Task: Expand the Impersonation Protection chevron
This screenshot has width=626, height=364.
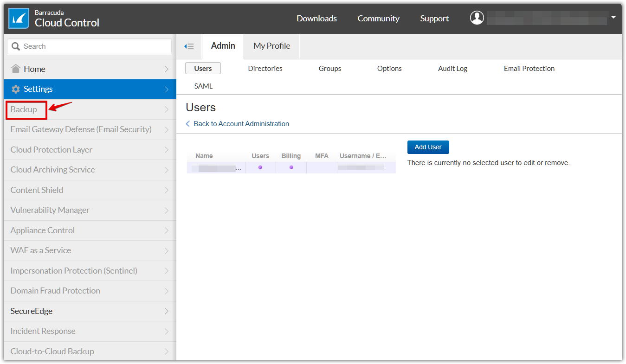Action: (x=167, y=271)
